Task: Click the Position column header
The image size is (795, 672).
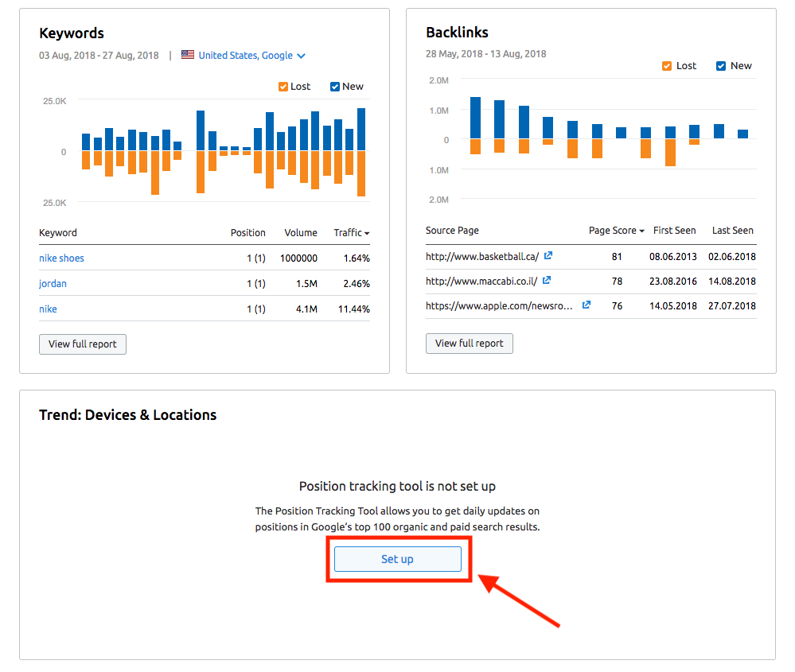Action: coord(248,232)
